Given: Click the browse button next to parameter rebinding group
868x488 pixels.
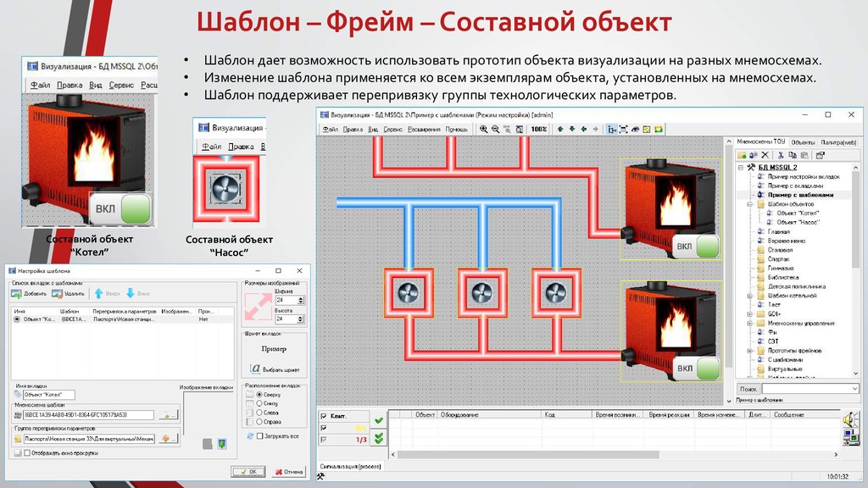Looking at the screenshot, I should point(168,438).
